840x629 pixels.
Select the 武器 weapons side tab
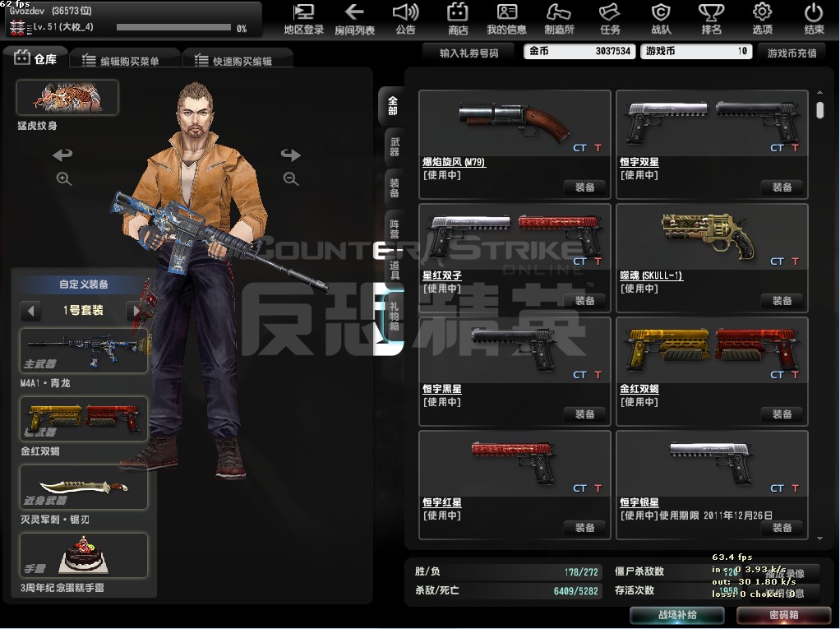point(395,147)
